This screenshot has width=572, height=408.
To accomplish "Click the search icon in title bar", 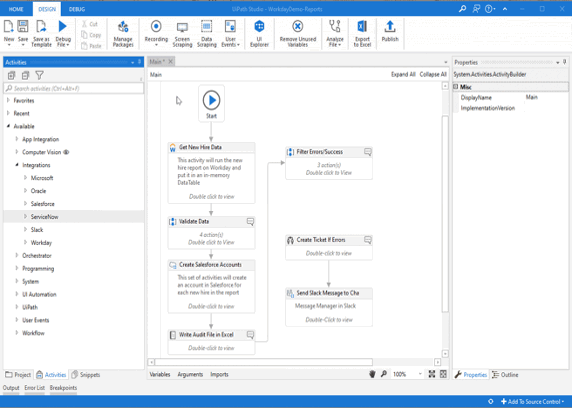I will click(462, 9).
